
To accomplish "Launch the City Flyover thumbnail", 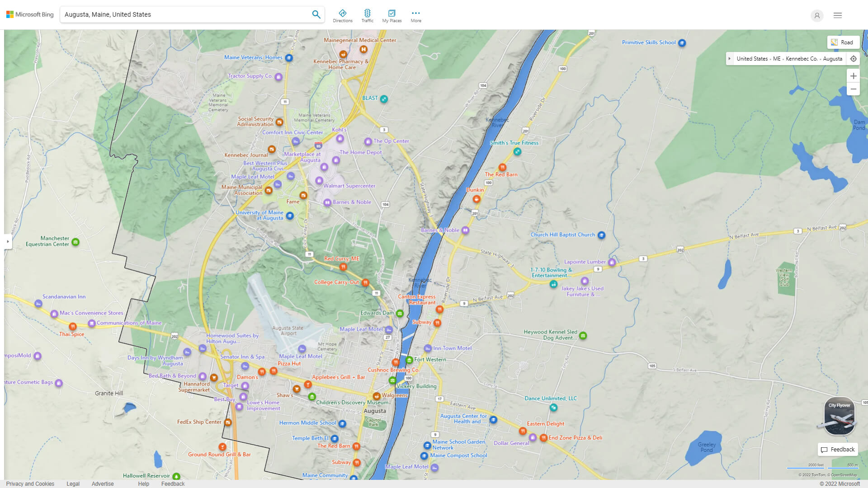I will (839, 416).
